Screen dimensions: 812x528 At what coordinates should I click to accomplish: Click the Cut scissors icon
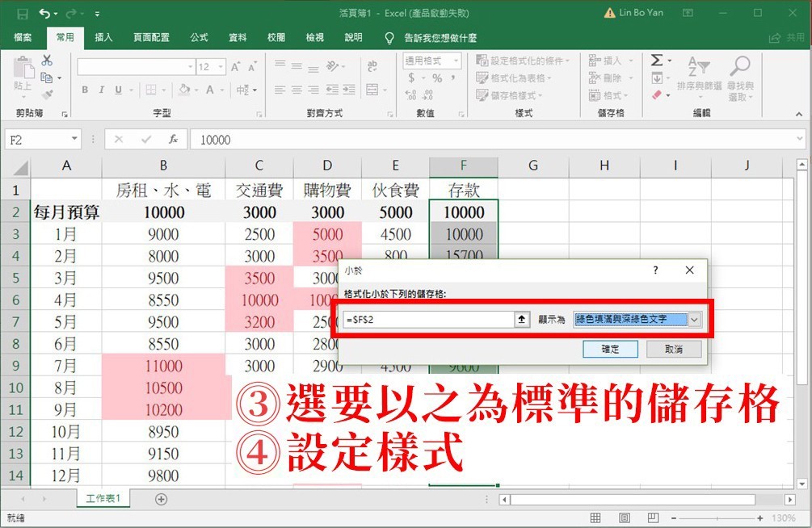tap(47, 60)
